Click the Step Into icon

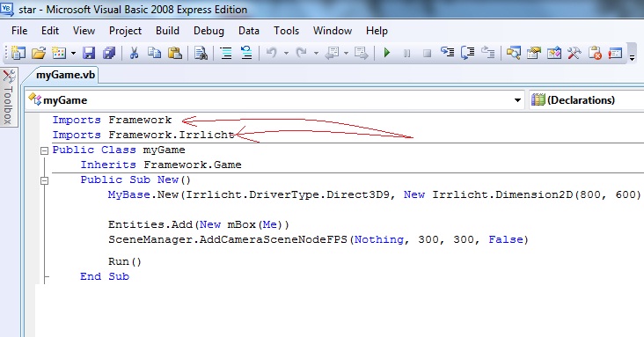(447, 52)
